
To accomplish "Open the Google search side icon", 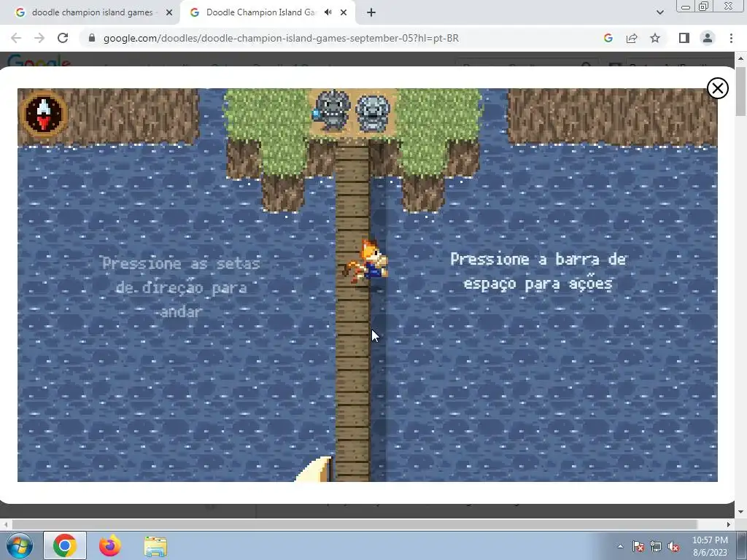I will click(x=608, y=38).
